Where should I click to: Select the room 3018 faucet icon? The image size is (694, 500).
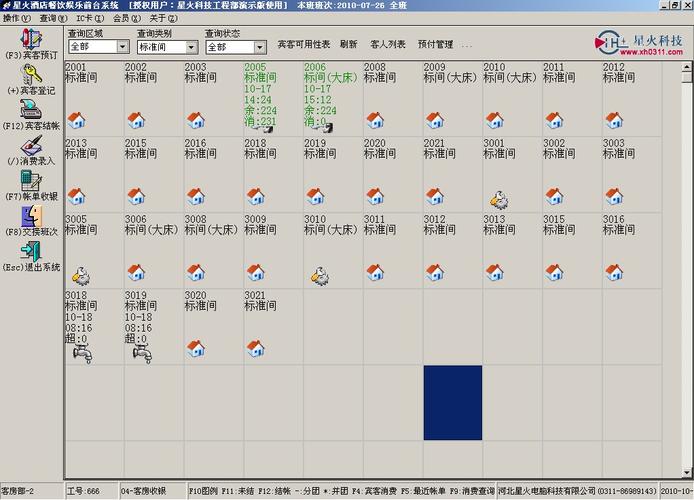coord(82,354)
